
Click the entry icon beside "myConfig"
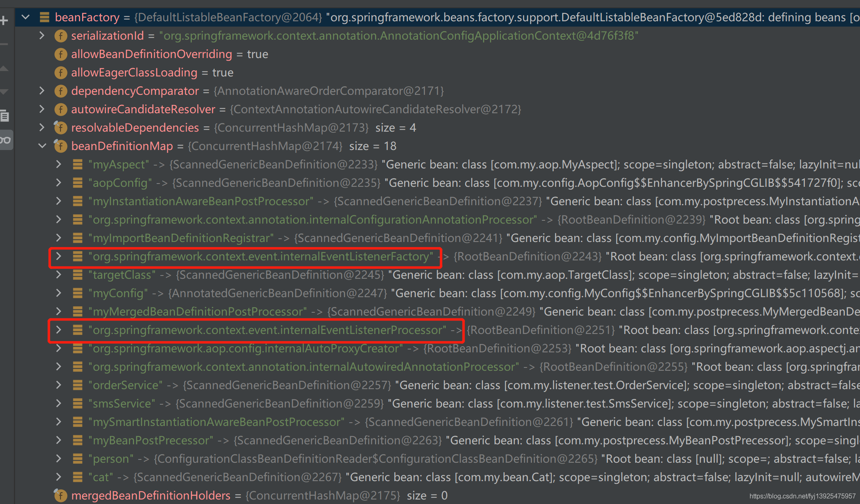coord(77,293)
